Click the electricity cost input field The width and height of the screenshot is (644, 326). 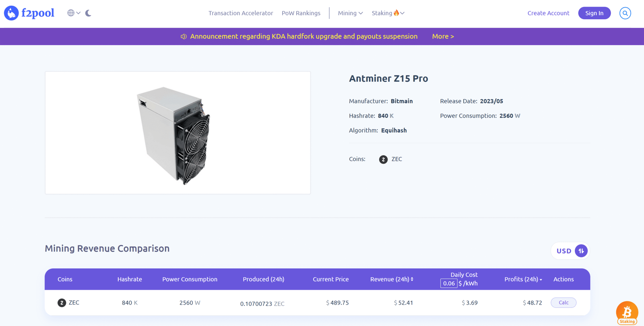click(x=448, y=283)
